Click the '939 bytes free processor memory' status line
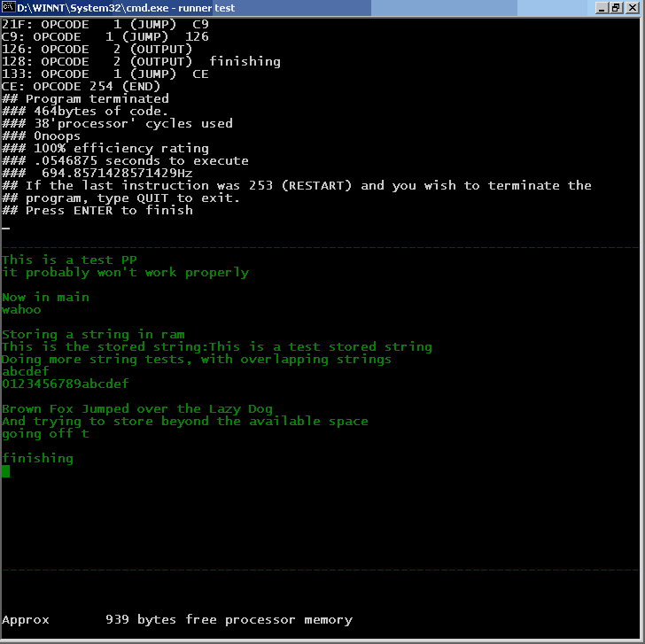This screenshot has height=644, width=645. coord(229,620)
